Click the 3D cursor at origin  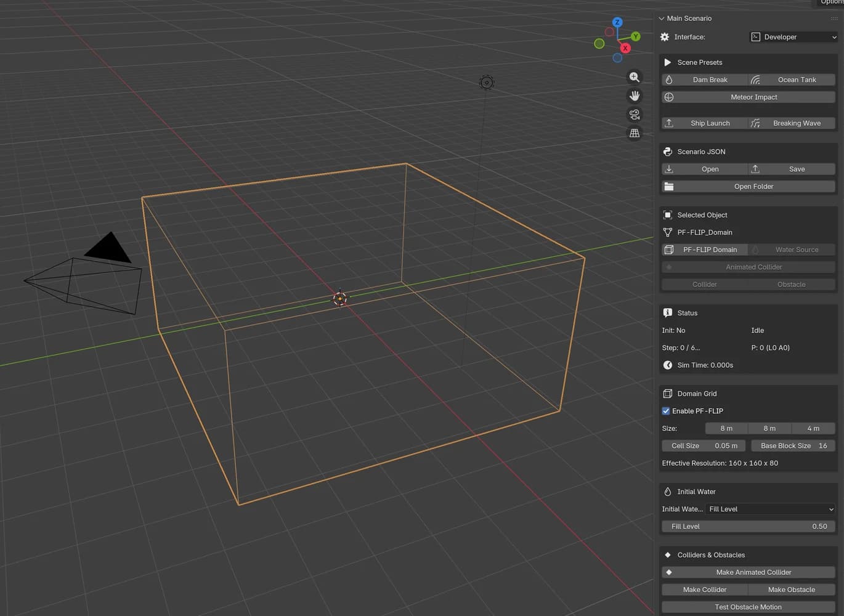[340, 299]
